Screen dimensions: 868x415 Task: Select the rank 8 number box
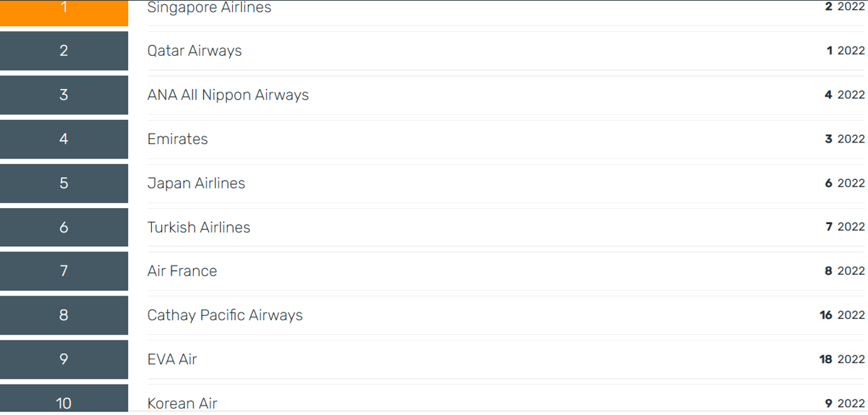[x=64, y=315]
